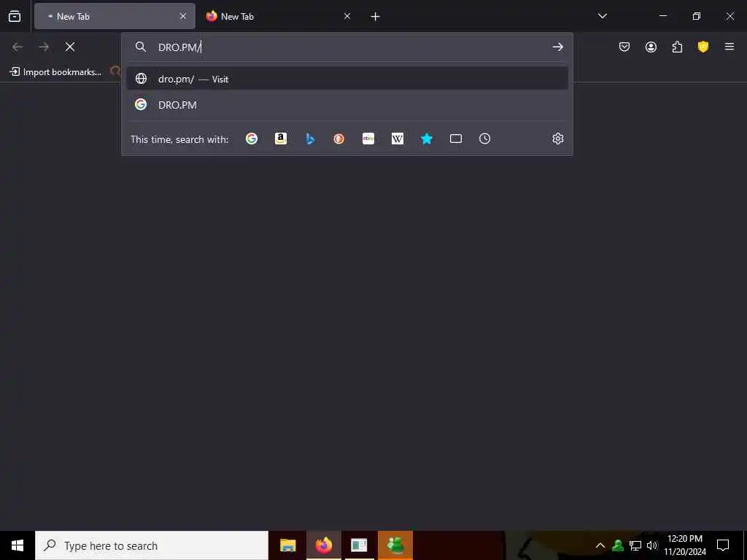Open a new tab with plus button
Image resolution: width=747 pixels, height=560 pixels.
tap(376, 17)
